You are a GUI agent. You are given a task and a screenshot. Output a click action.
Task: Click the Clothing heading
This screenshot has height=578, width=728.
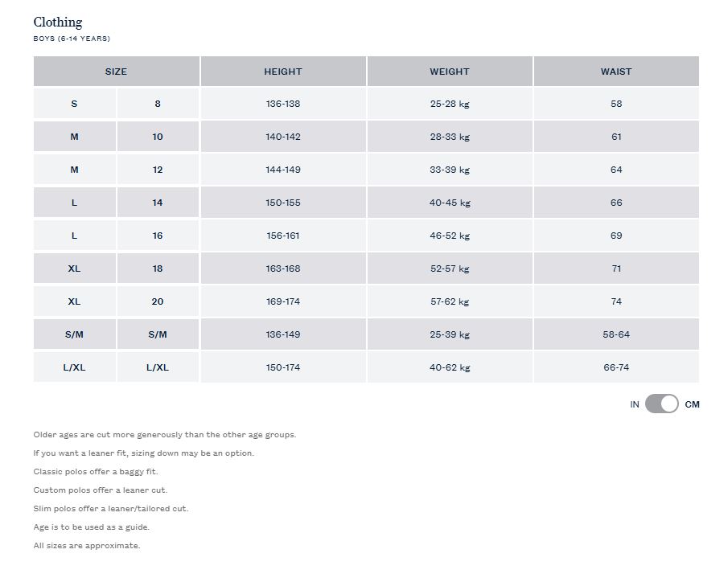(x=58, y=23)
